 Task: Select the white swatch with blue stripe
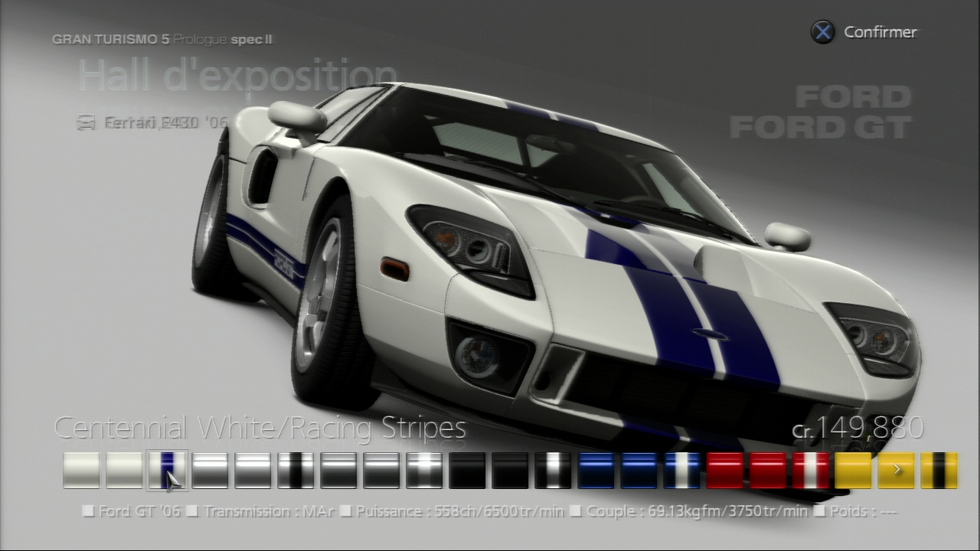[167, 470]
